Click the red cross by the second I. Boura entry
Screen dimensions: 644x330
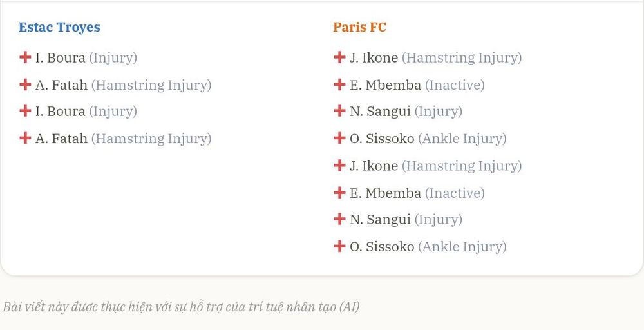25,111
